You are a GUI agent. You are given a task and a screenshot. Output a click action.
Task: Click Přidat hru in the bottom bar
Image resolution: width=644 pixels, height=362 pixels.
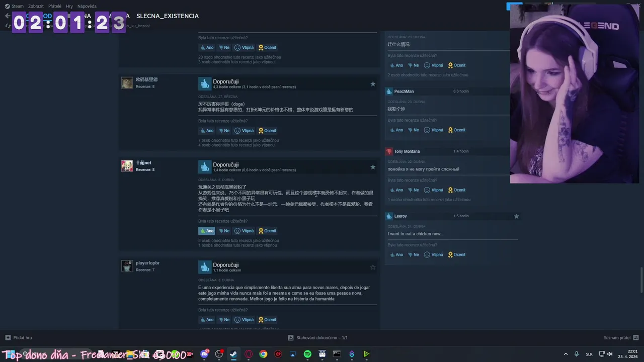pos(19,338)
